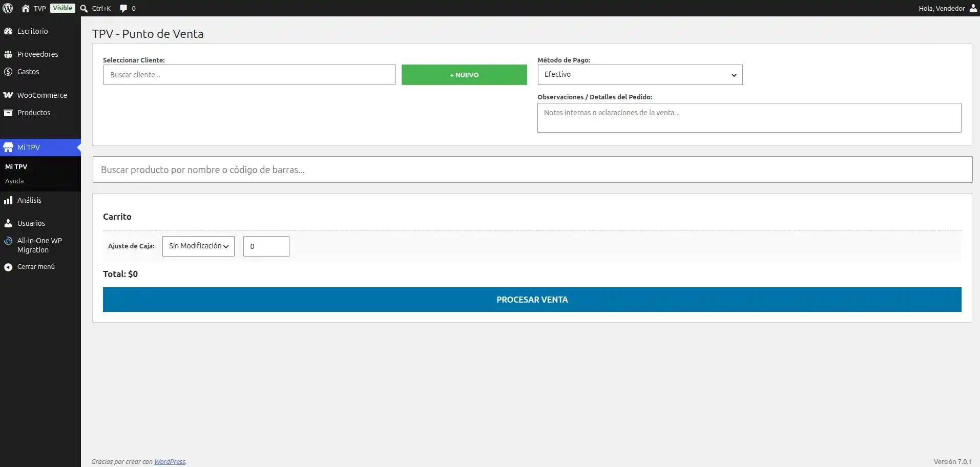980x467 pixels.
Task: Open the Sin Modificación dropdown
Action: pyautogui.click(x=198, y=246)
